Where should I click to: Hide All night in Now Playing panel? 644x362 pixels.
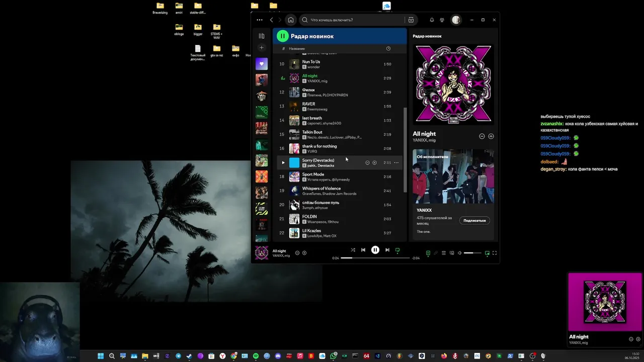click(x=481, y=136)
